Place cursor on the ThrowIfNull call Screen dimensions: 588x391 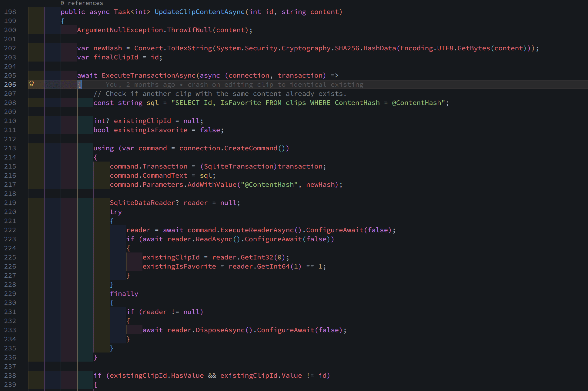(189, 30)
